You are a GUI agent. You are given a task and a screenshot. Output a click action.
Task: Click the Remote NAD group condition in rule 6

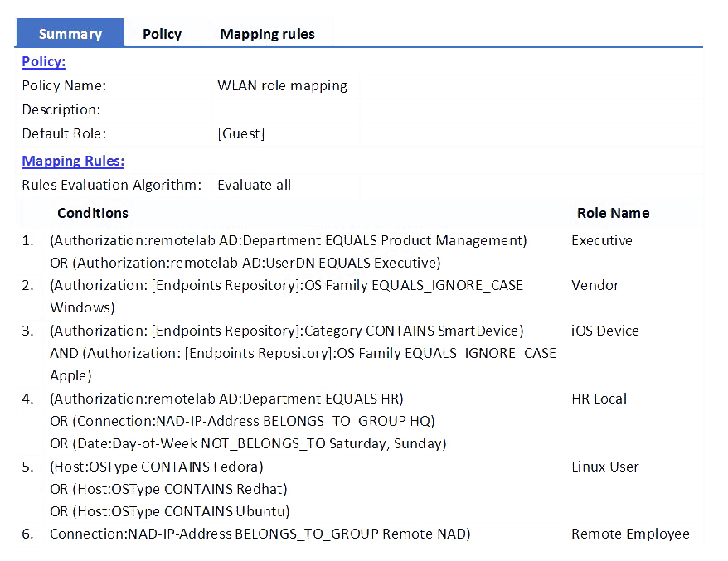pyautogui.click(x=260, y=534)
